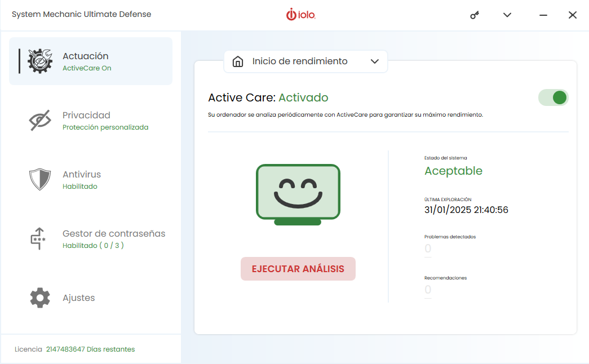Click the Su ordenador se analiza periódicamente description

point(346,114)
